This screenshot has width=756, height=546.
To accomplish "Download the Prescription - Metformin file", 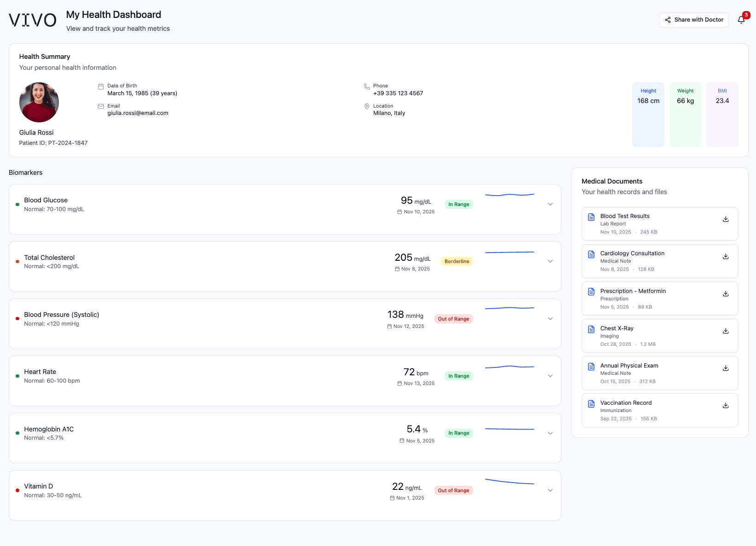I will click(x=726, y=293).
